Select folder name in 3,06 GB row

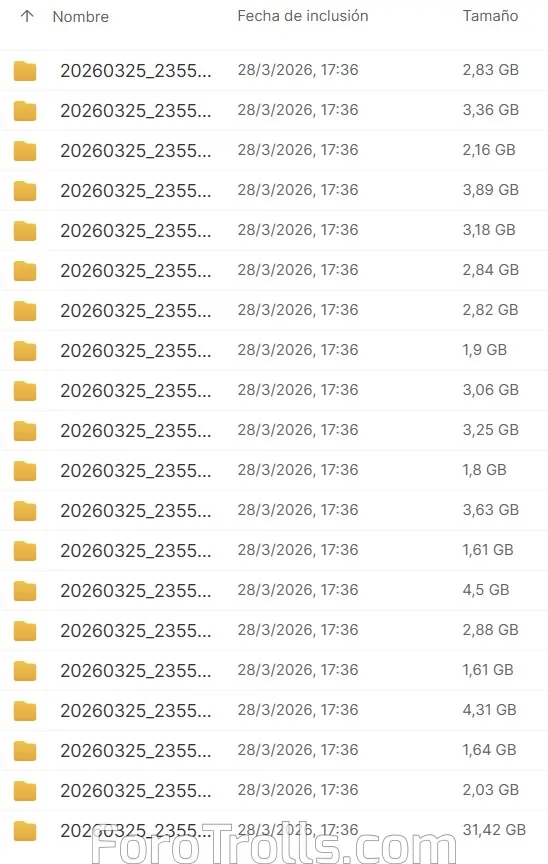(135, 391)
